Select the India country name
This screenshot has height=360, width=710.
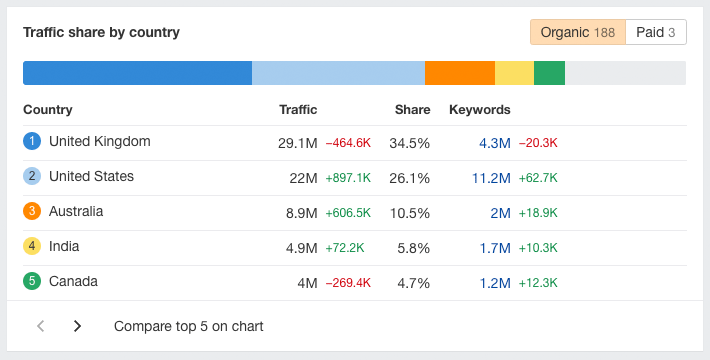tap(64, 246)
